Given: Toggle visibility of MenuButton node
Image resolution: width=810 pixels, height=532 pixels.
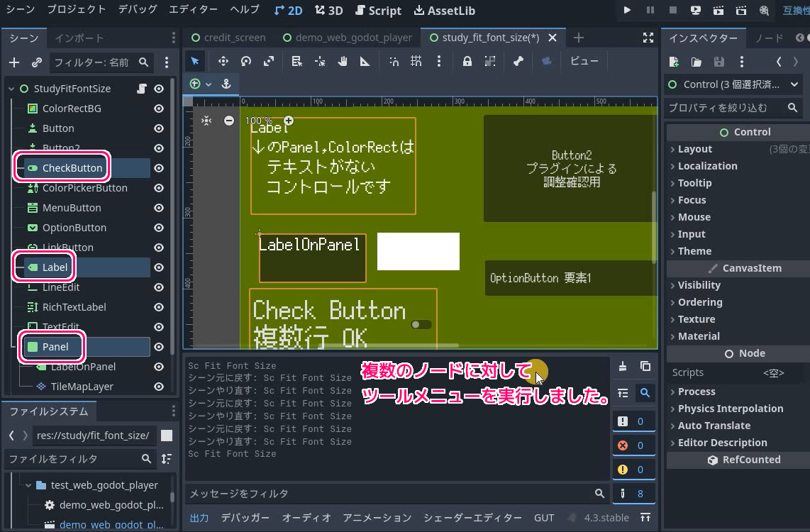Looking at the screenshot, I should click(159, 208).
